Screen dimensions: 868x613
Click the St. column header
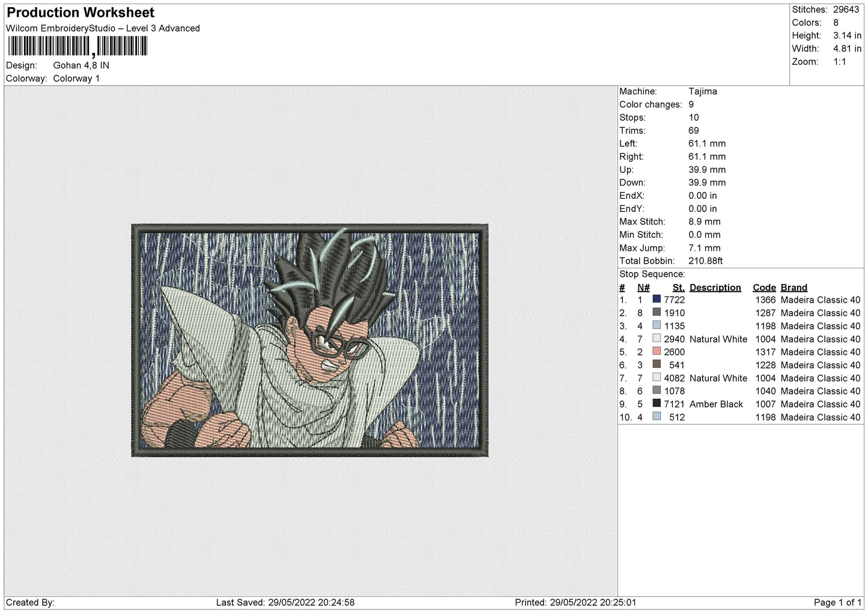(679, 288)
